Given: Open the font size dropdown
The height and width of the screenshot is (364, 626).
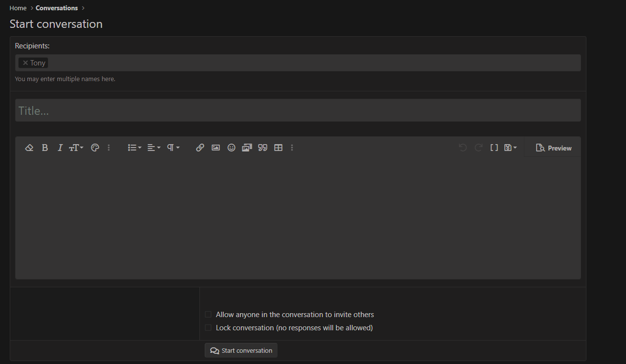Looking at the screenshot, I should coord(76,148).
